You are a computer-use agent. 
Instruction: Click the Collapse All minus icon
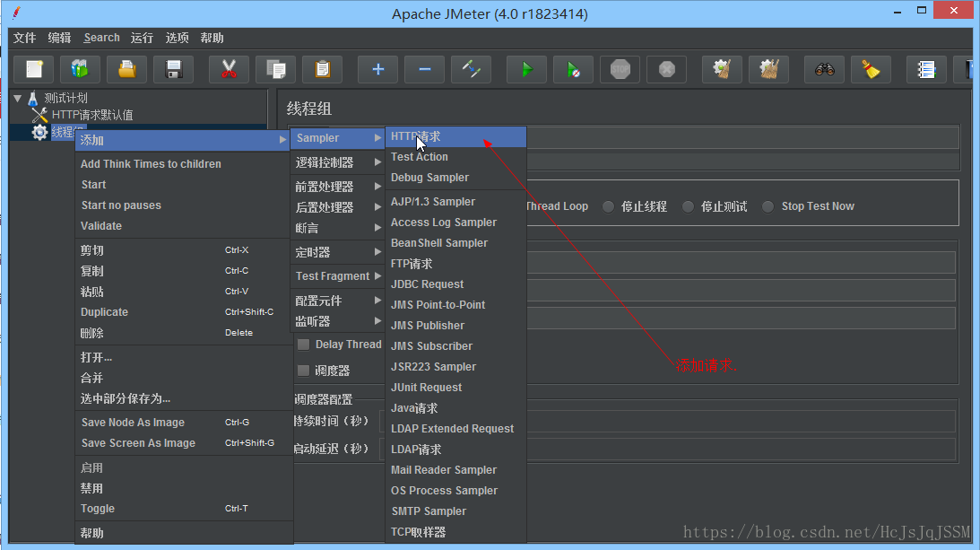[x=424, y=69]
